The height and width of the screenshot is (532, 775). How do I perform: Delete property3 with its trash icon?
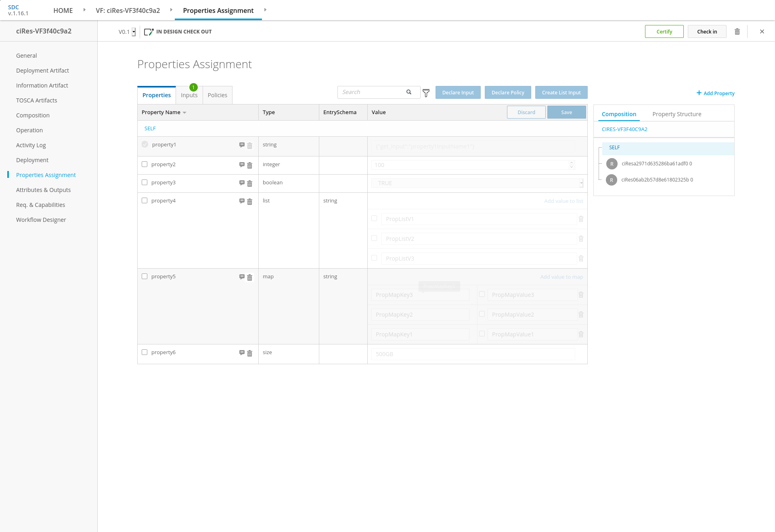249,183
